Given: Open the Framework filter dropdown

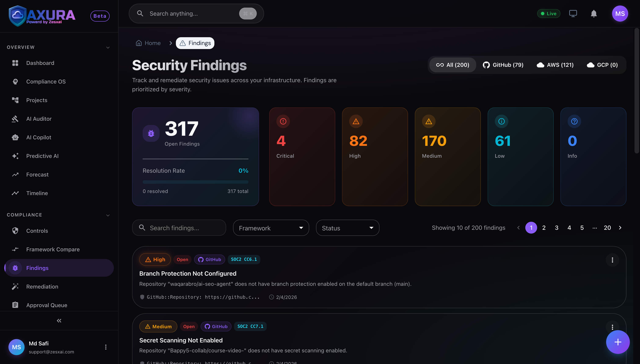Looking at the screenshot, I should [271, 228].
